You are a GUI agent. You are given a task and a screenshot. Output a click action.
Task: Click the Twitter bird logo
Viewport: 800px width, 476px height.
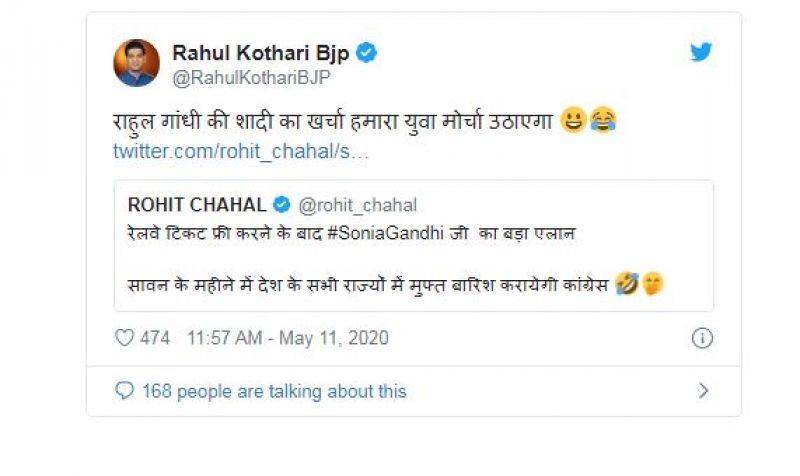click(x=701, y=53)
